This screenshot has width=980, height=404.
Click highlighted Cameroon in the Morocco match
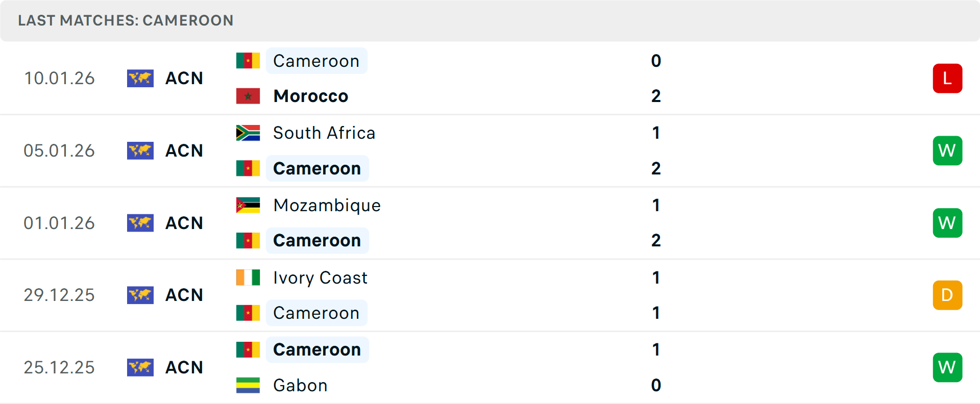click(x=316, y=61)
